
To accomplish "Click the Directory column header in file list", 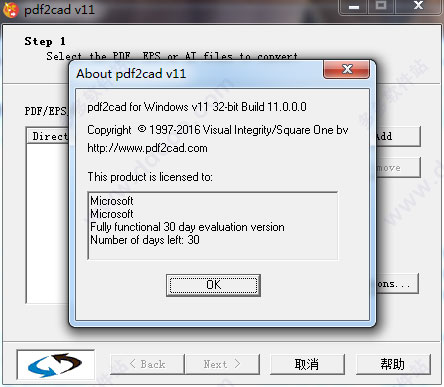I will pyautogui.click(x=49, y=136).
